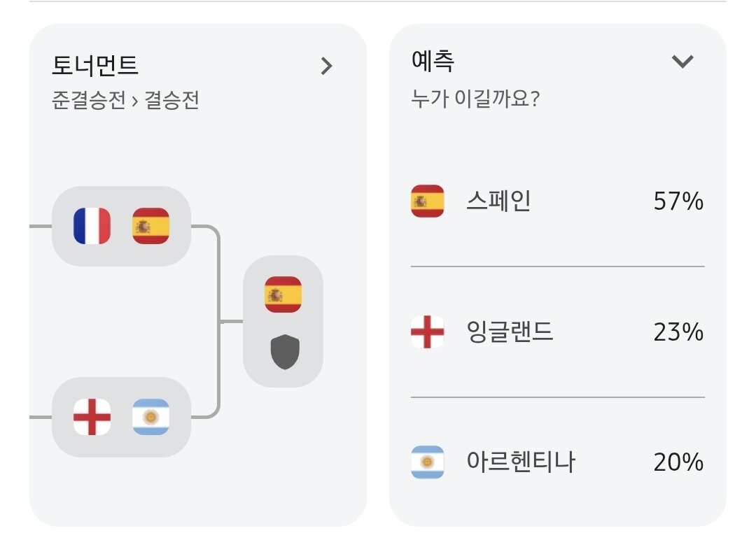Open the 토너먼트 heading
Viewport: 756px width, 540px height.
pos(95,66)
